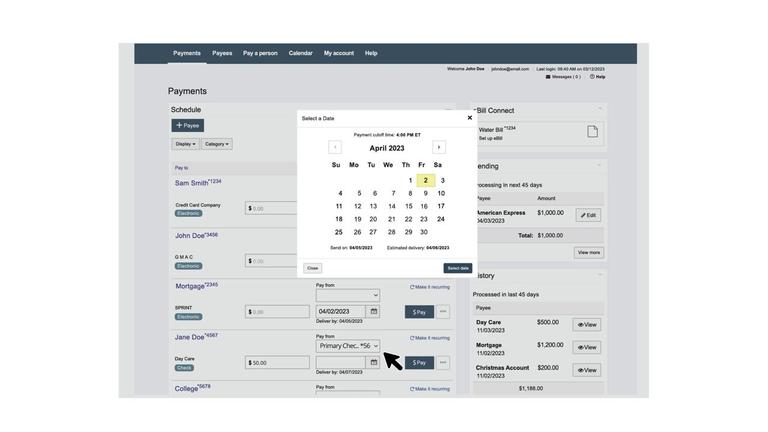Open Messages in the header
This screenshot has height=432, width=768.
563,77
